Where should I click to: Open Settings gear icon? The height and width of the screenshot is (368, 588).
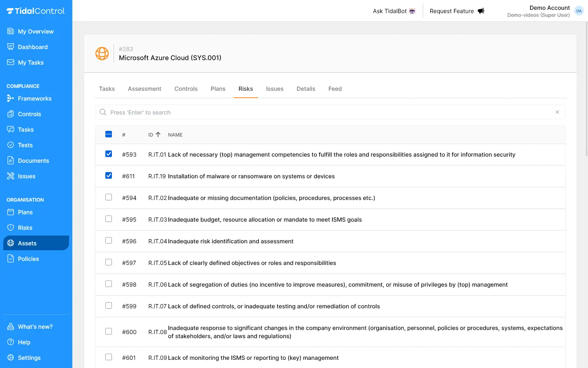pyautogui.click(x=11, y=358)
